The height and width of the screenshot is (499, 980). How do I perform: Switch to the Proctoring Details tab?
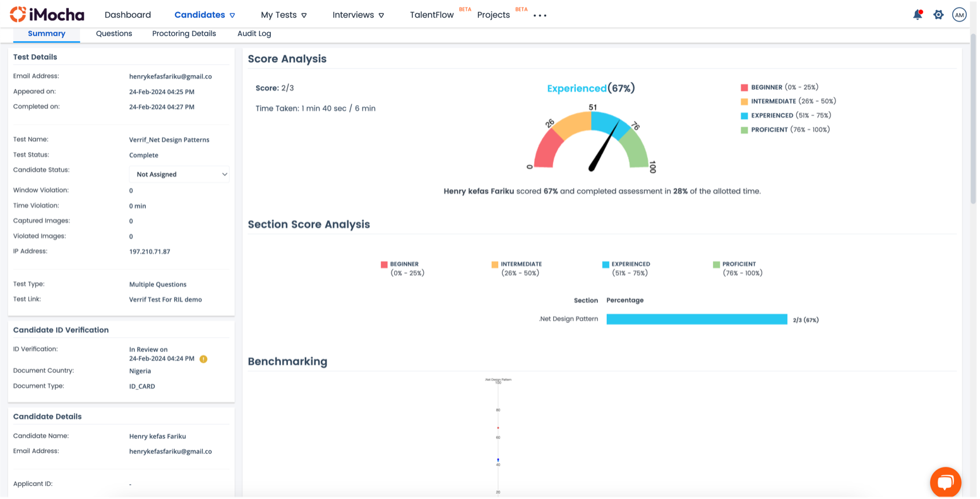[x=184, y=33]
